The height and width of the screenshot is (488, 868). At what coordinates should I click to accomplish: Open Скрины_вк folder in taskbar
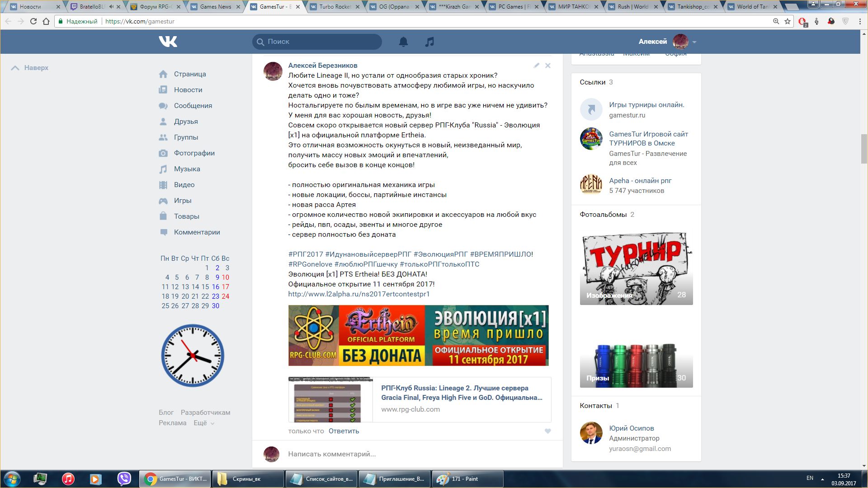248,479
